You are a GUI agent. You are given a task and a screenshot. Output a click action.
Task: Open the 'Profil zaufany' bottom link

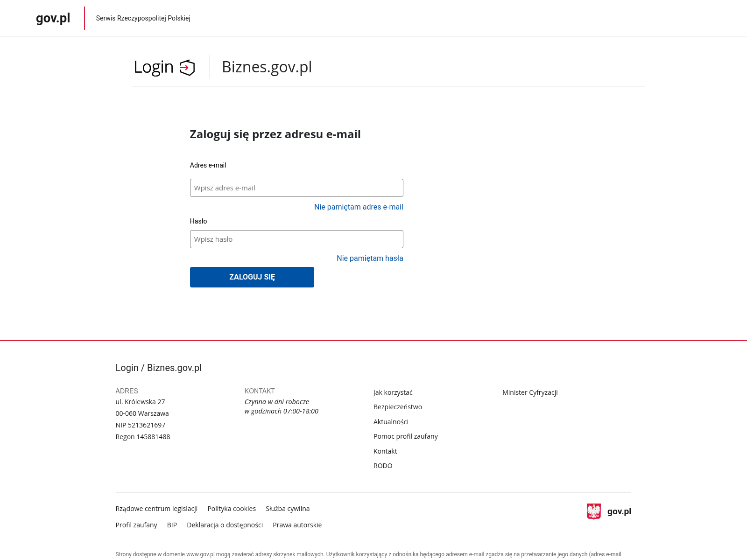click(x=136, y=525)
